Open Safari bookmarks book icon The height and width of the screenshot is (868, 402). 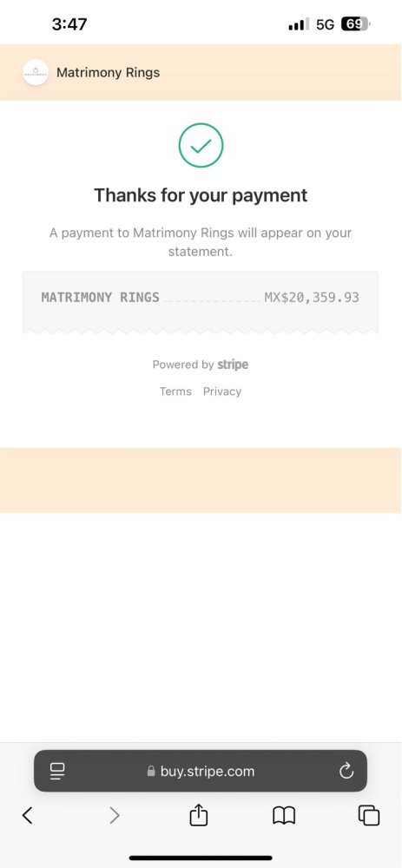point(284,815)
